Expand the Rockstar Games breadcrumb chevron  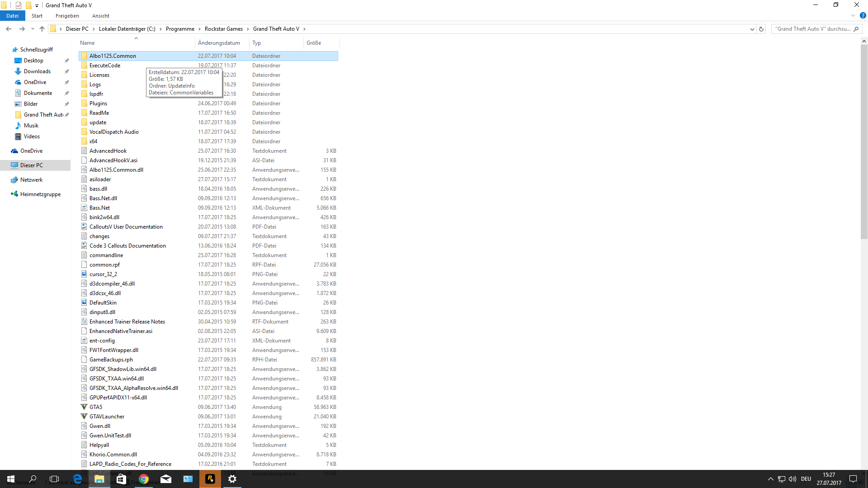tap(248, 29)
